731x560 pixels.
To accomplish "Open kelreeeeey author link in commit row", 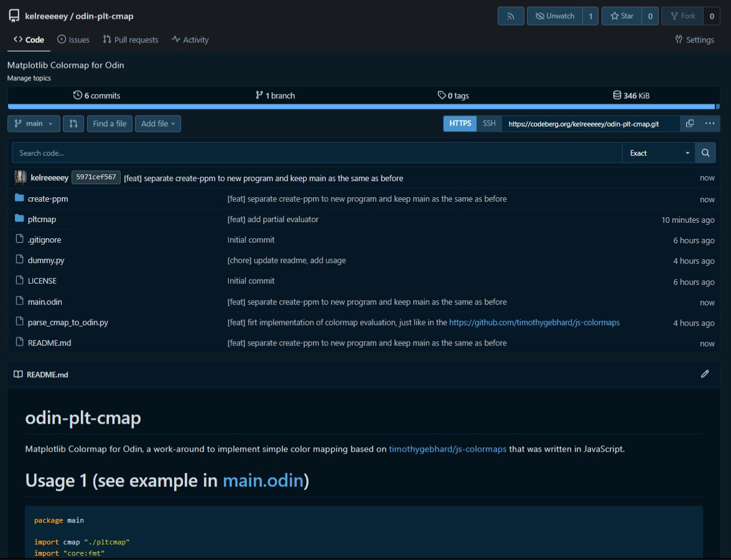I will click(x=49, y=178).
